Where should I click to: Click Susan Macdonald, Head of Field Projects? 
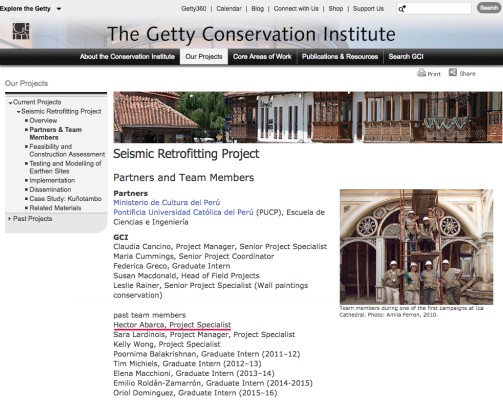click(x=186, y=276)
